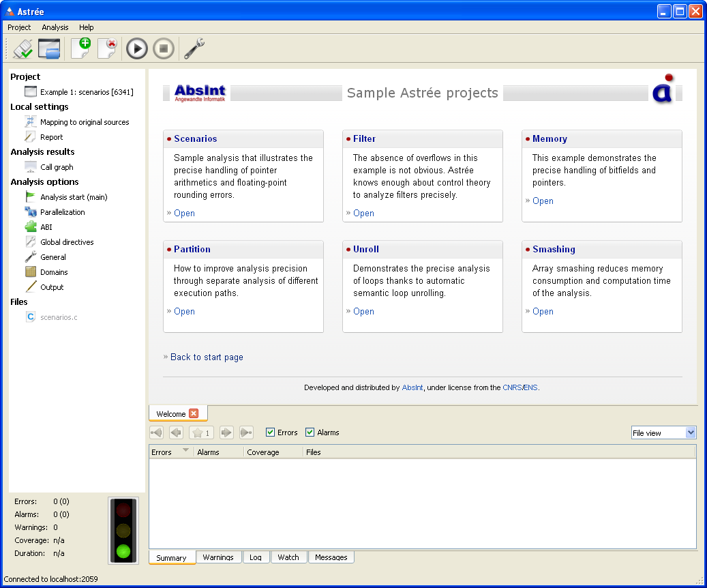Select the Welcome tab
The image size is (707, 588).
pyautogui.click(x=171, y=414)
